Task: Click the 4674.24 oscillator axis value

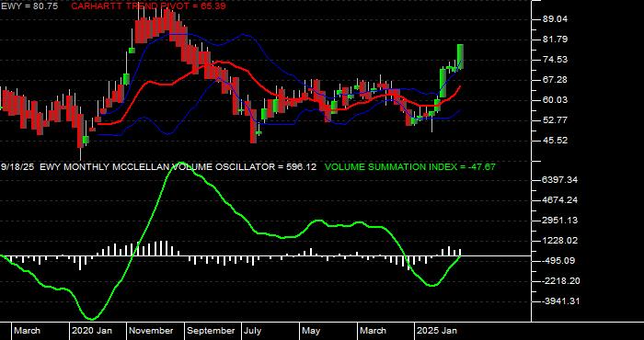Action: pyautogui.click(x=559, y=200)
